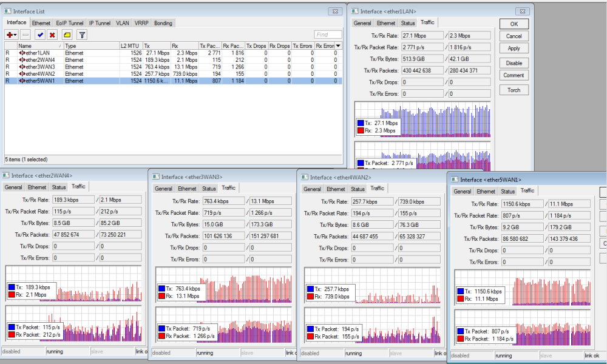Screen dimensions: 607x364
Task: Click Tx Rate field 189.3 kbps in ether2WAN4
Action: tap(73, 200)
